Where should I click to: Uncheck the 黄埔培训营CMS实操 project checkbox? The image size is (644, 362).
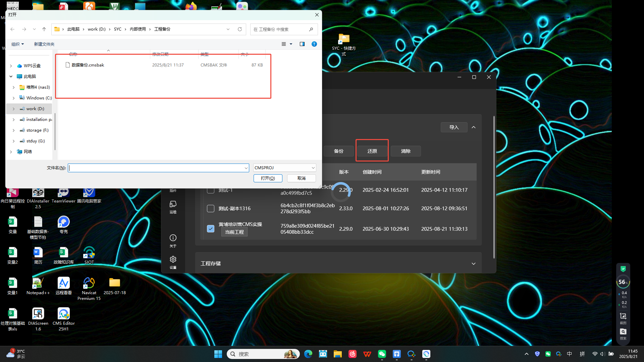[211, 229]
